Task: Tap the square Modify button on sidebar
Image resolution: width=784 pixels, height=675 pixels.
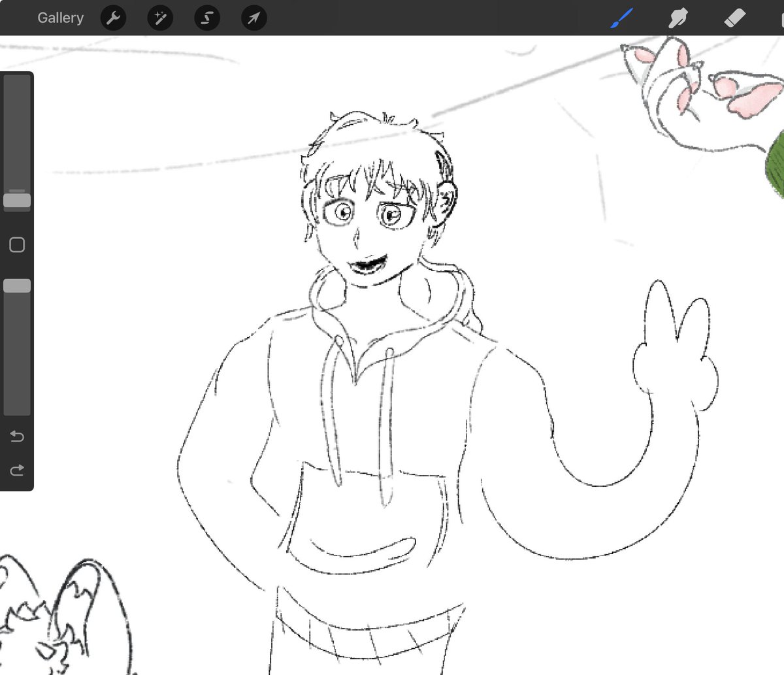Action: [x=17, y=245]
